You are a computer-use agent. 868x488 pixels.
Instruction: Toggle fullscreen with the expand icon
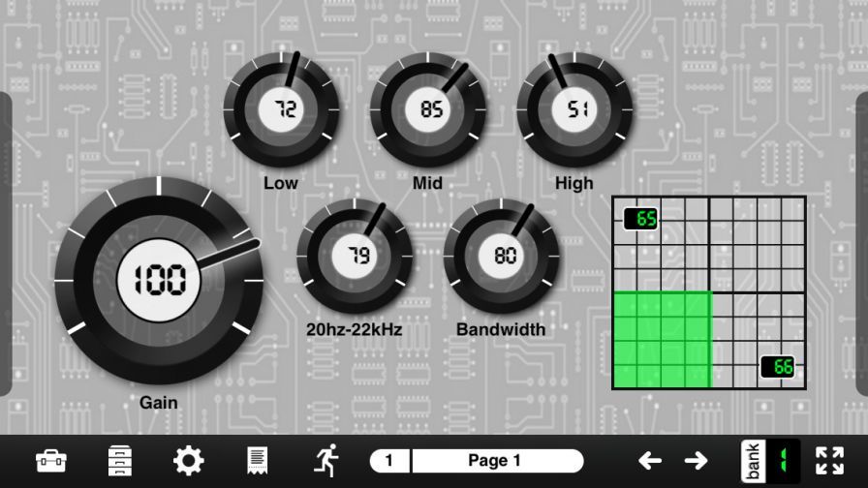click(829, 461)
